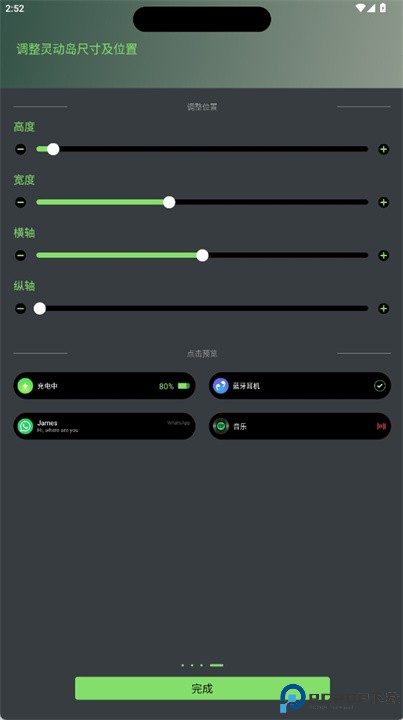Increase 宽度 with the plus icon

point(383,202)
